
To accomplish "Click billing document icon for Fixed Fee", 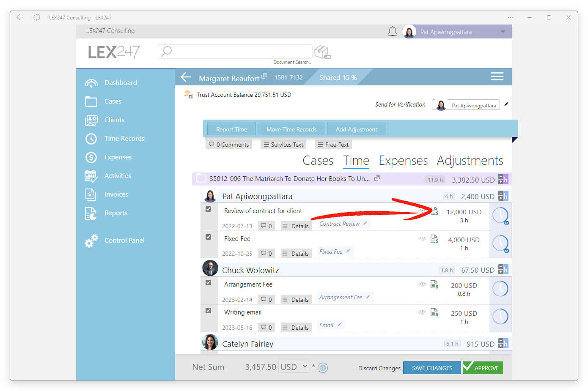I will point(434,239).
